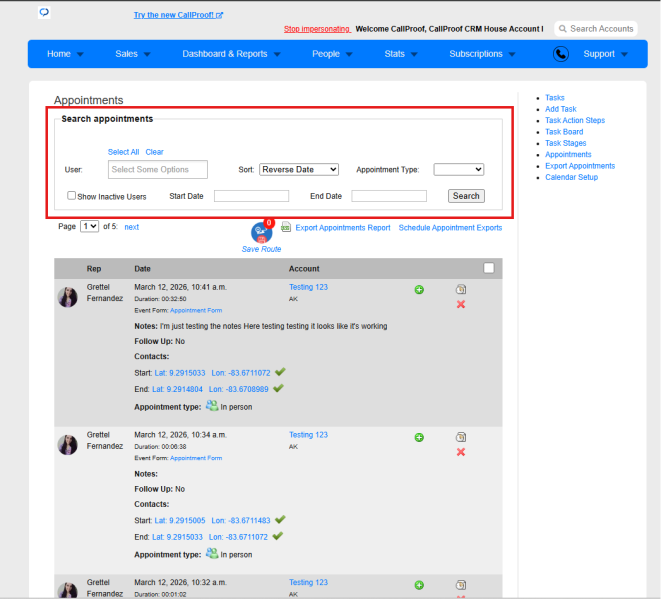Toggle Show Inactive Users checkbox
The height and width of the screenshot is (599, 661).
(x=72, y=196)
